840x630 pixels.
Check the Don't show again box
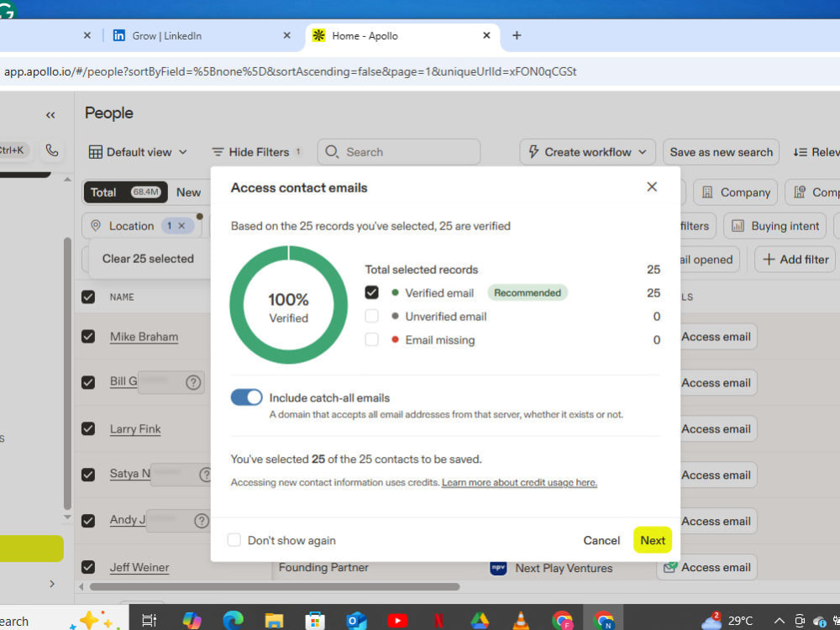234,540
